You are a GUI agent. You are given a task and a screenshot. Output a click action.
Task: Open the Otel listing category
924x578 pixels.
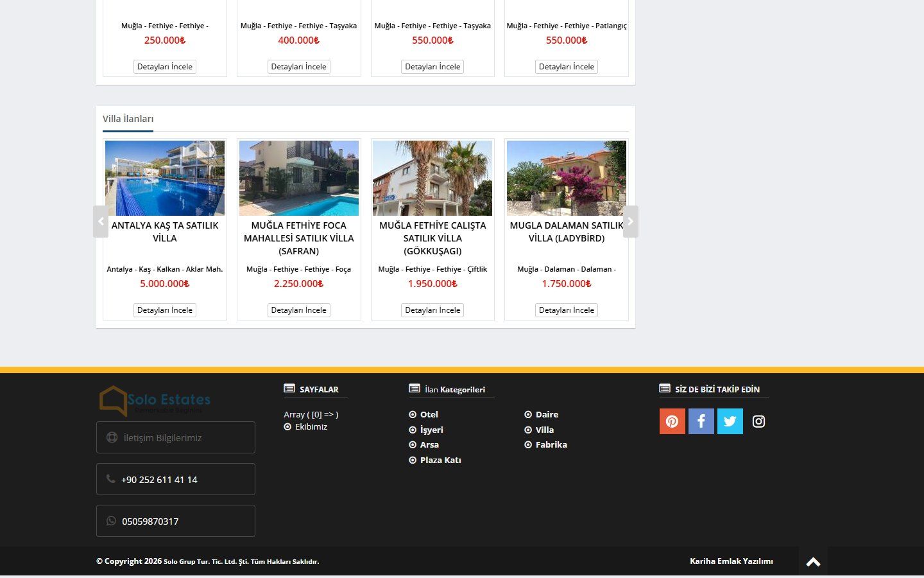[x=429, y=414]
